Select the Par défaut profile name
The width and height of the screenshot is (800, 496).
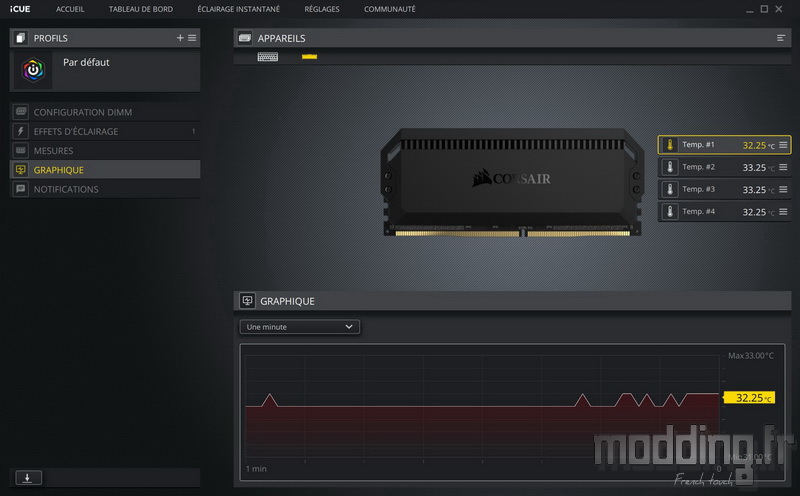[86, 62]
